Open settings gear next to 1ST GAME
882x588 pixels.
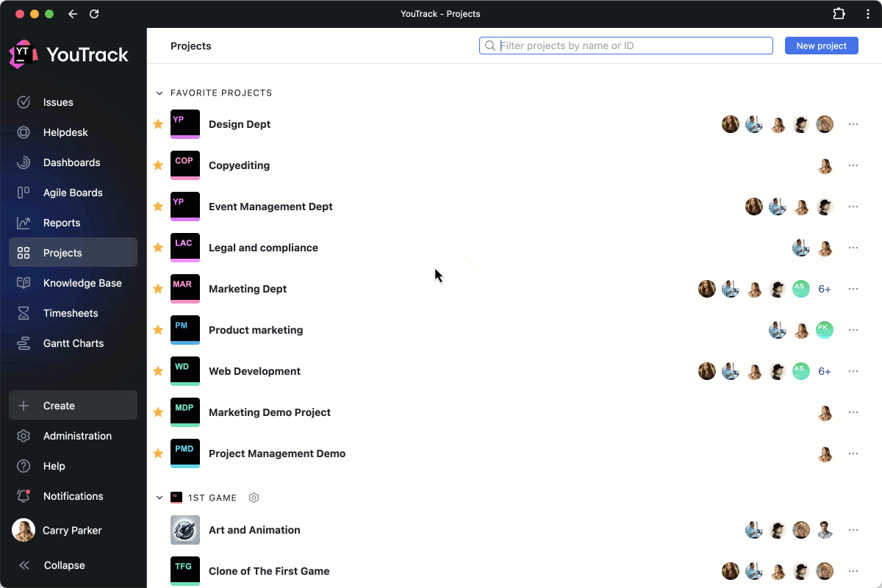[x=254, y=498]
